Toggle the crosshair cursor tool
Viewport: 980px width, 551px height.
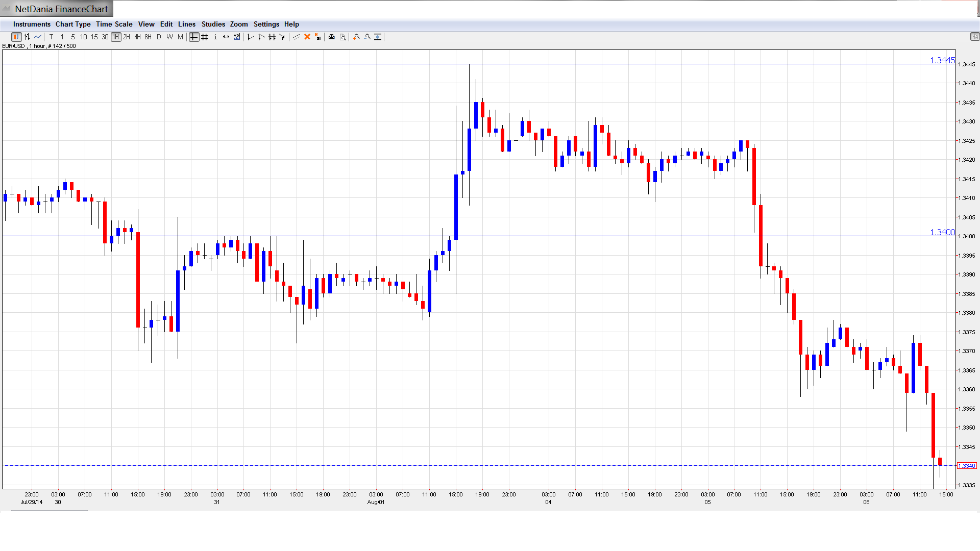(194, 37)
